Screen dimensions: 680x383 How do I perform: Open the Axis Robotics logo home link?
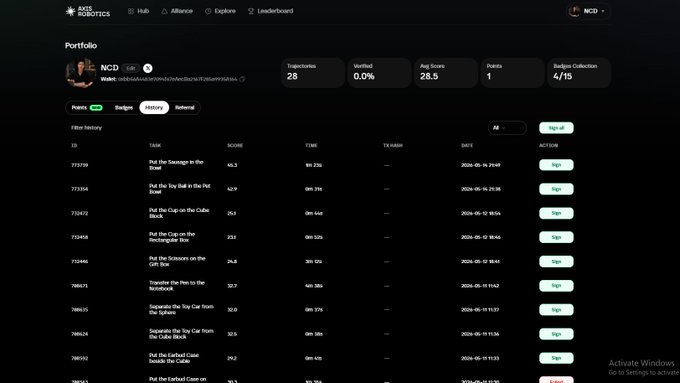click(x=88, y=11)
